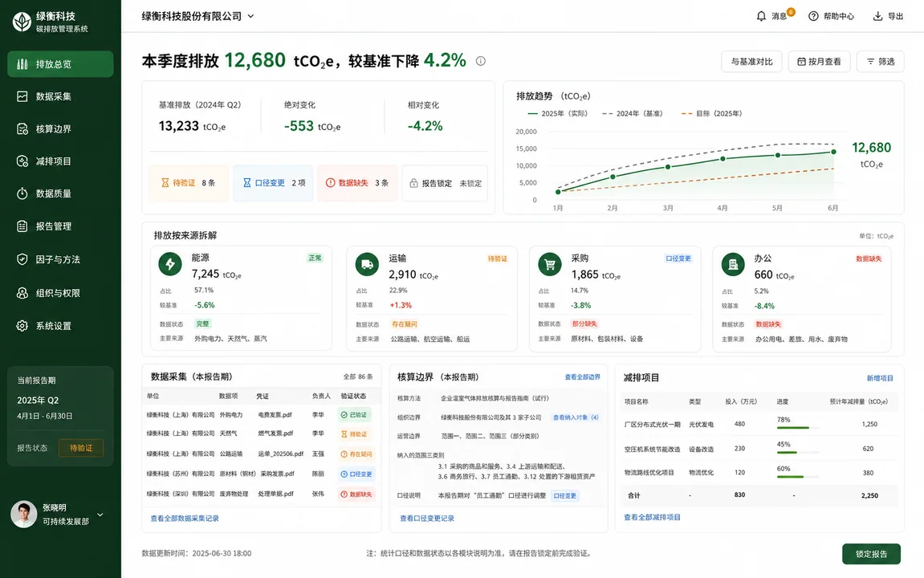Click the 部分缺失 badge in 采购 card
The width and height of the screenshot is (924, 578).
click(x=584, y=324)
